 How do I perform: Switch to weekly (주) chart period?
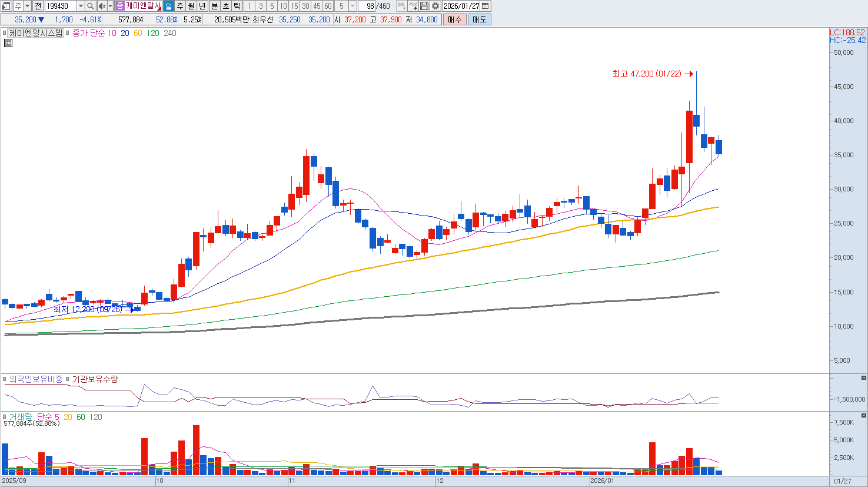pos(180,6)
